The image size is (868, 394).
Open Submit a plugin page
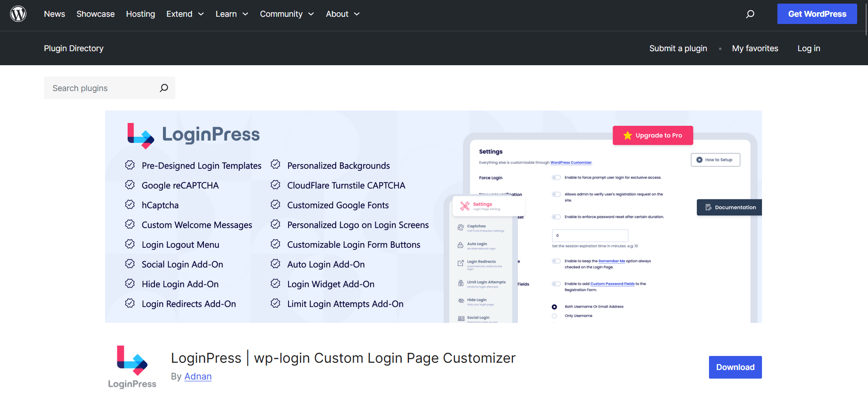(678, 48)
